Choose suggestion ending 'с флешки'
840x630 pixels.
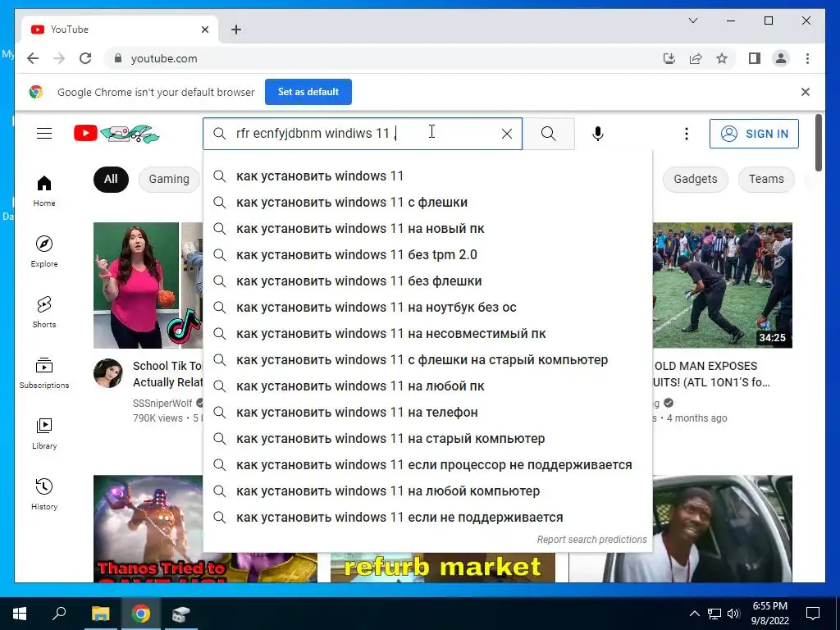[427, 203]
